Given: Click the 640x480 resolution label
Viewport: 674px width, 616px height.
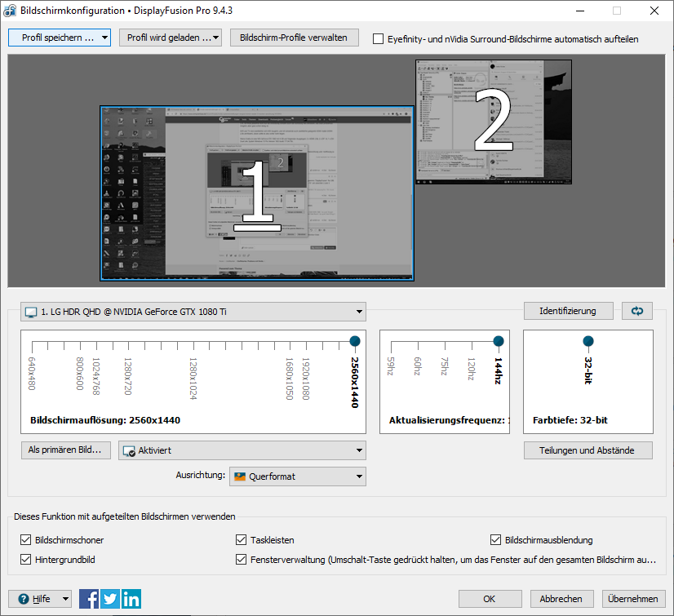Looking at the screenshot, I should pos(31,374).
